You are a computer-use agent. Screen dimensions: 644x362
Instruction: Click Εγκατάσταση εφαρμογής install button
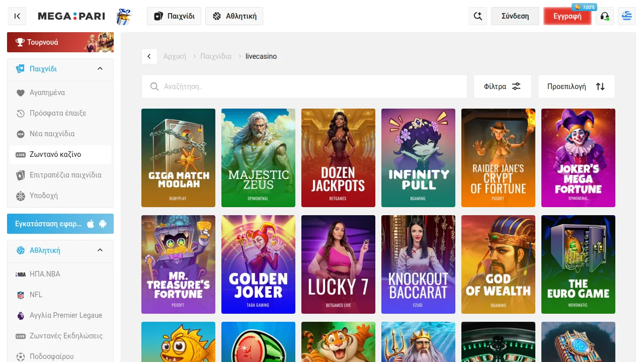coord(60,224)
